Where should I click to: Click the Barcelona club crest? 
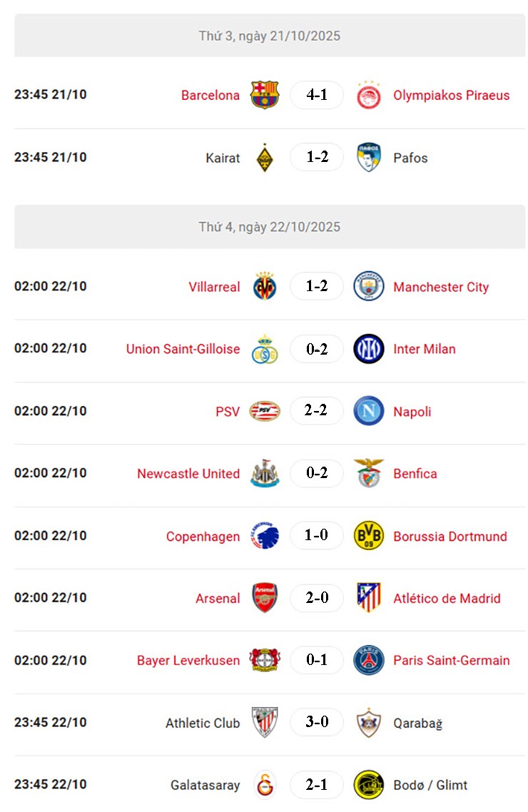click(265, 94)
